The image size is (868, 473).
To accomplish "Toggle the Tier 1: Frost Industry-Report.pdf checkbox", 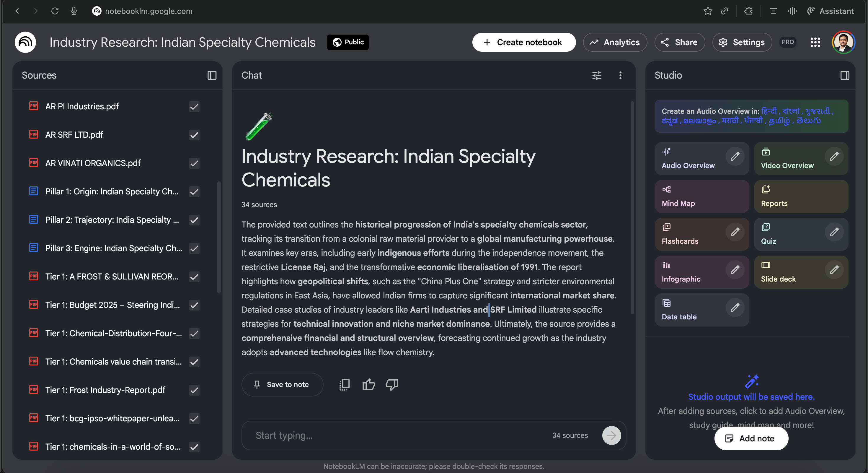I will (x=194, y=390).
